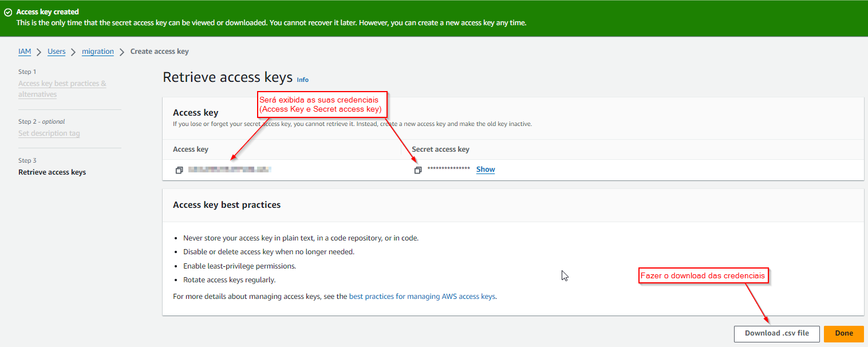Select the Retrieve access keys step
868x347 pixels.
(52, 172)
